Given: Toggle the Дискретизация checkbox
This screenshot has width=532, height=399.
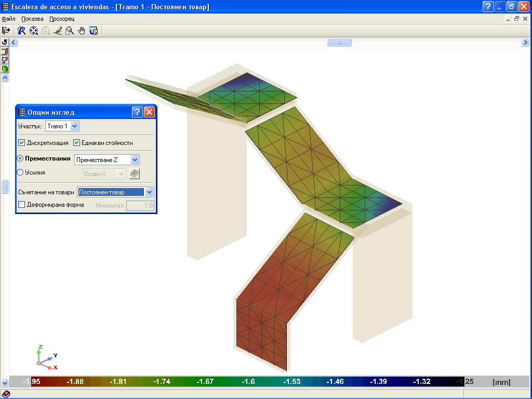Looking at the screenshot, I should point(22,143).
